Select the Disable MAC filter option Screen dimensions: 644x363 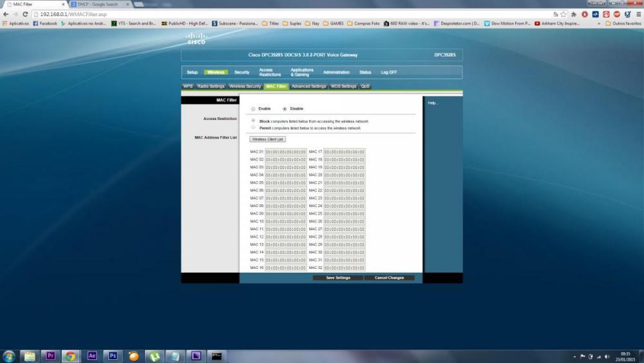[285, 109]
